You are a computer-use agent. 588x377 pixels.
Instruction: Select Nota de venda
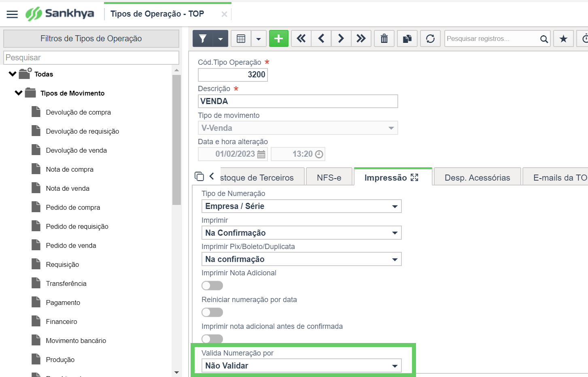pyautogui.click(x=68, y=188)
